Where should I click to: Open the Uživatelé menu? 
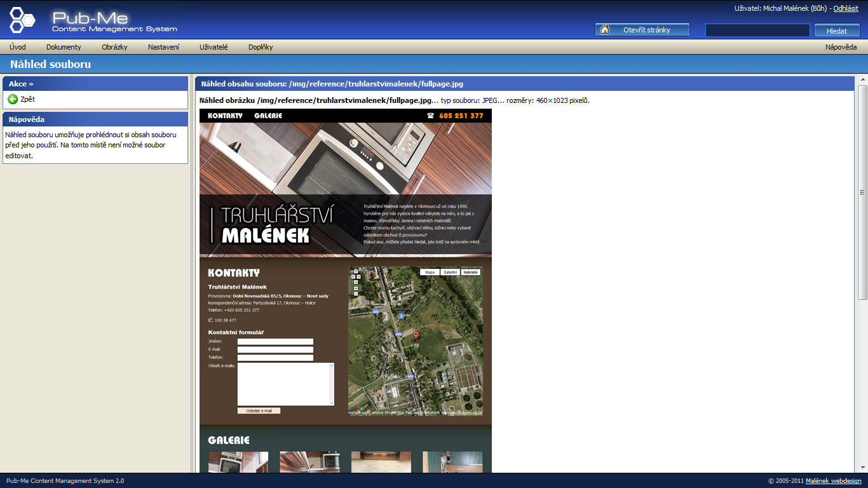pos(214,47)
